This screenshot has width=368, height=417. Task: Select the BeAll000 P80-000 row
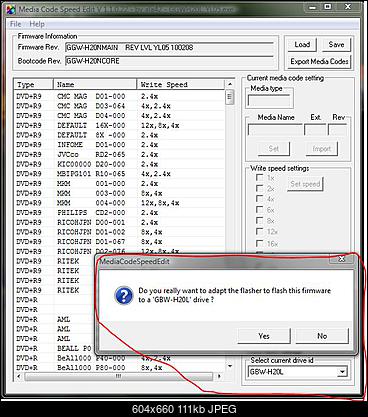[x=119, y=368]
